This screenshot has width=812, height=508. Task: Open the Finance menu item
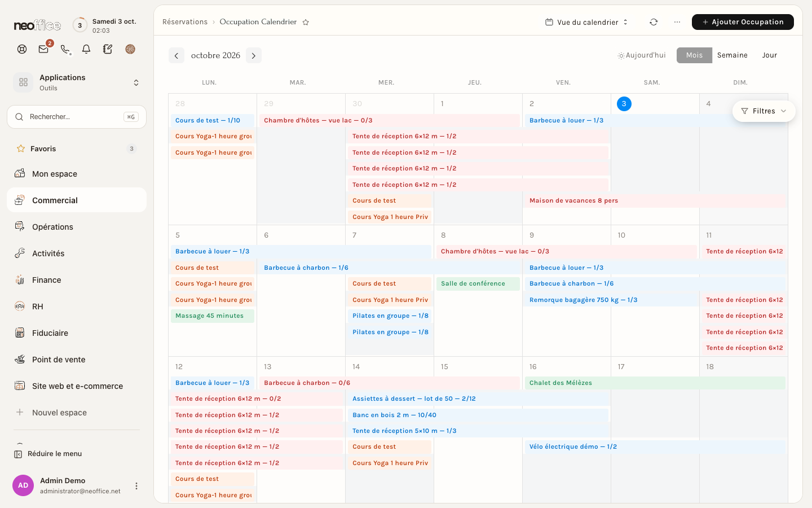(x=77, y=279)
